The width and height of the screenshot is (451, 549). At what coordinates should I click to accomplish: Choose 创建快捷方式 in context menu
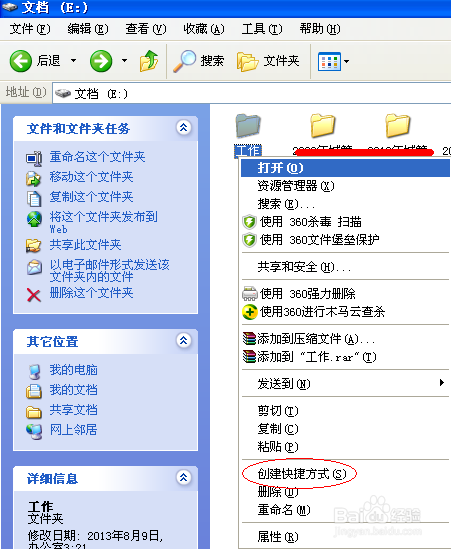click(x=302, y=474)
